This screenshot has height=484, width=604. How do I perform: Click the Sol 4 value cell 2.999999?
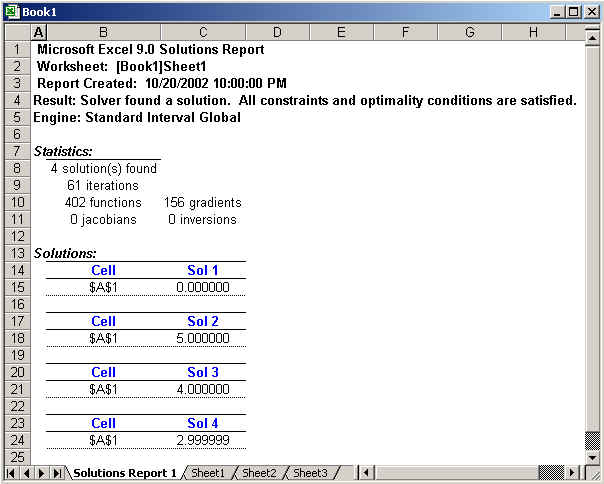pyautogui.click(x=203, y=440)
